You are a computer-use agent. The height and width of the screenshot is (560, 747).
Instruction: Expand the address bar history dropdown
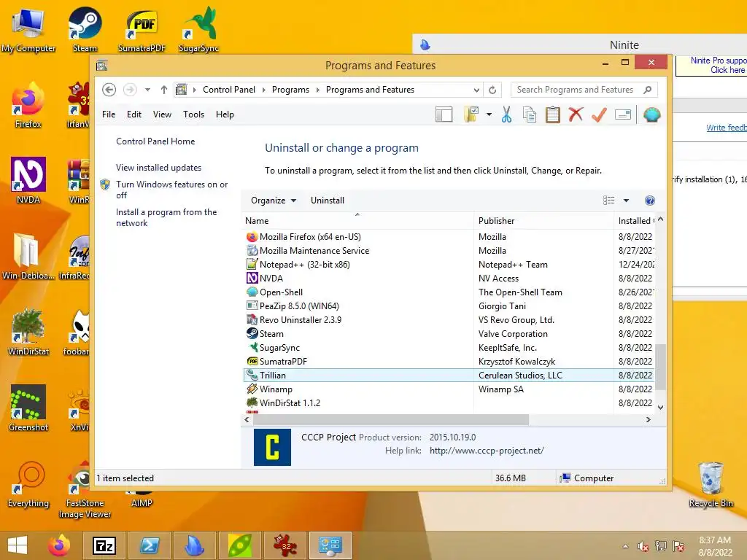pos(476,90)
